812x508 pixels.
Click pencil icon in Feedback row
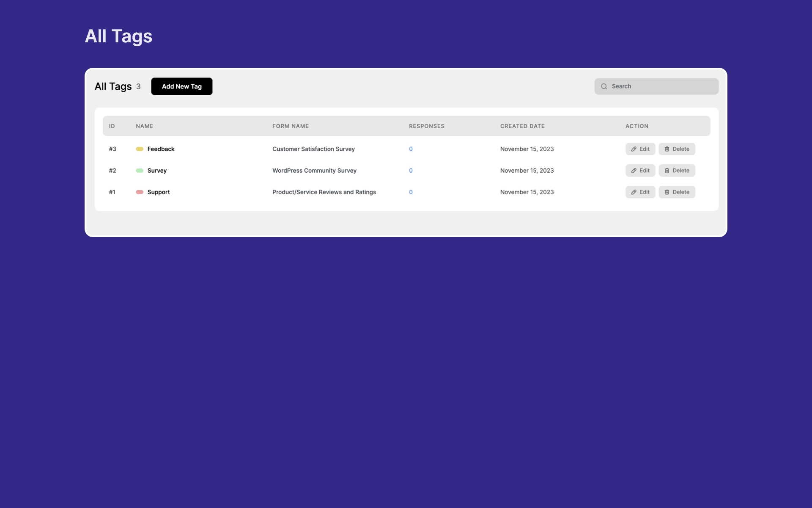634,149
